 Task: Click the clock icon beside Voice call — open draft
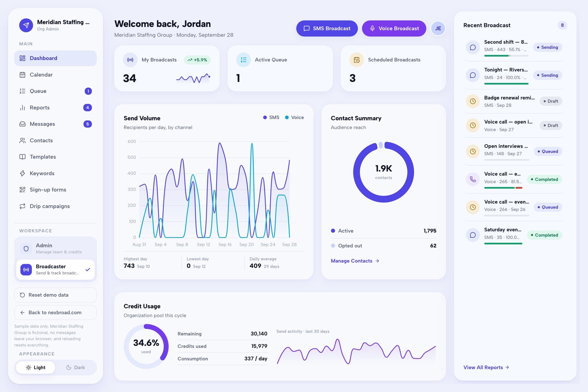473,125
